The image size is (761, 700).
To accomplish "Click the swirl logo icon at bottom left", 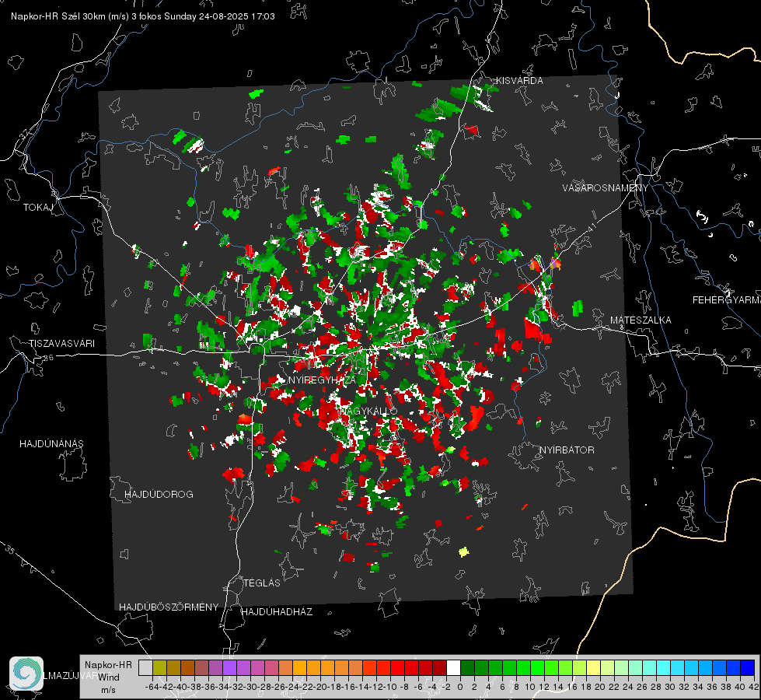I will 26,674.
